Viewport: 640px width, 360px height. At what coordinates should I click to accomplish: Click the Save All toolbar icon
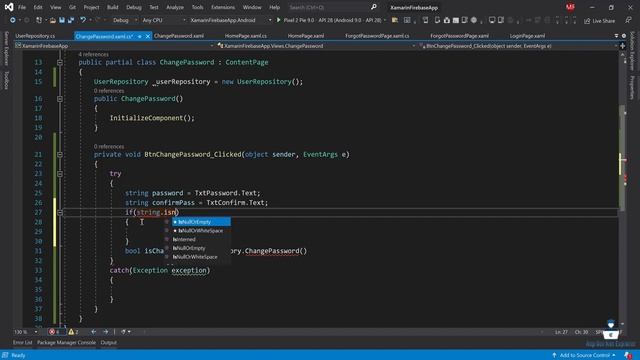pyautogui.click(x=71, y=20)
